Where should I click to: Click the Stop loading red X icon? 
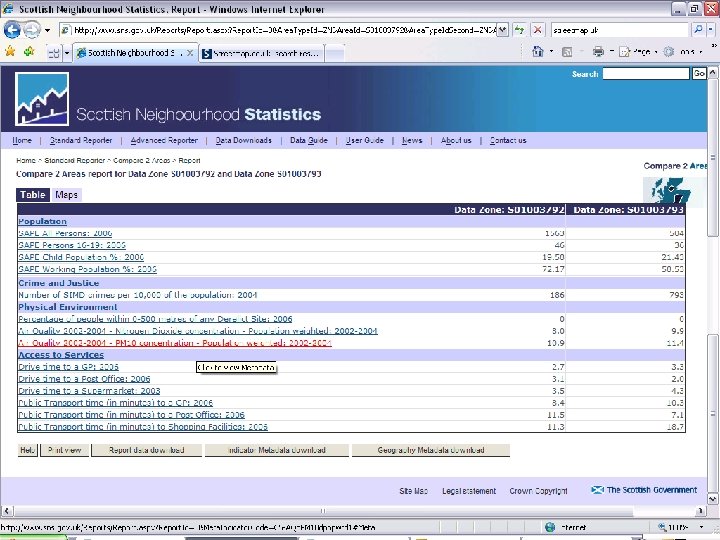point(537,30)
